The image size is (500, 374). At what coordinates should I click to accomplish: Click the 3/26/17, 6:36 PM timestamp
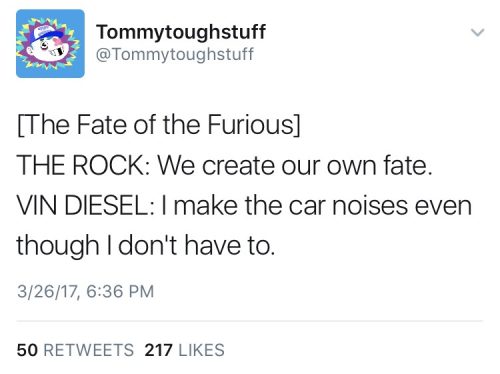tap(86, 291)
